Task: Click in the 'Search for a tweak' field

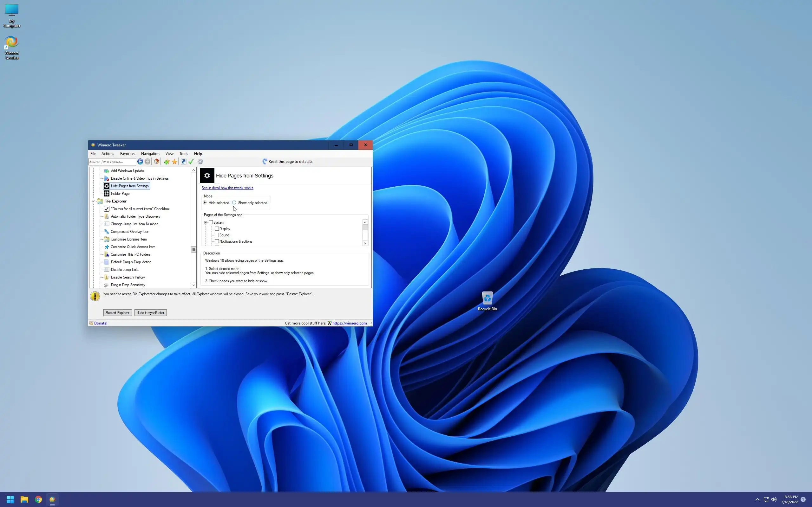Action: [112, 162]
